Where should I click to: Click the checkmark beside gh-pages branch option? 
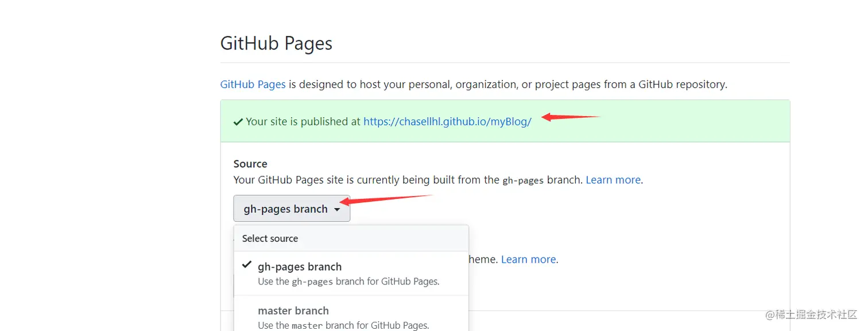tap(247, 265)
